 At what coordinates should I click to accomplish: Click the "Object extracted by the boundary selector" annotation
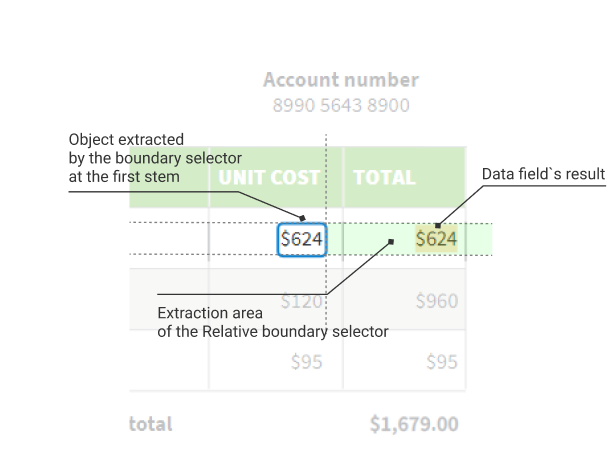coord(155,158)
